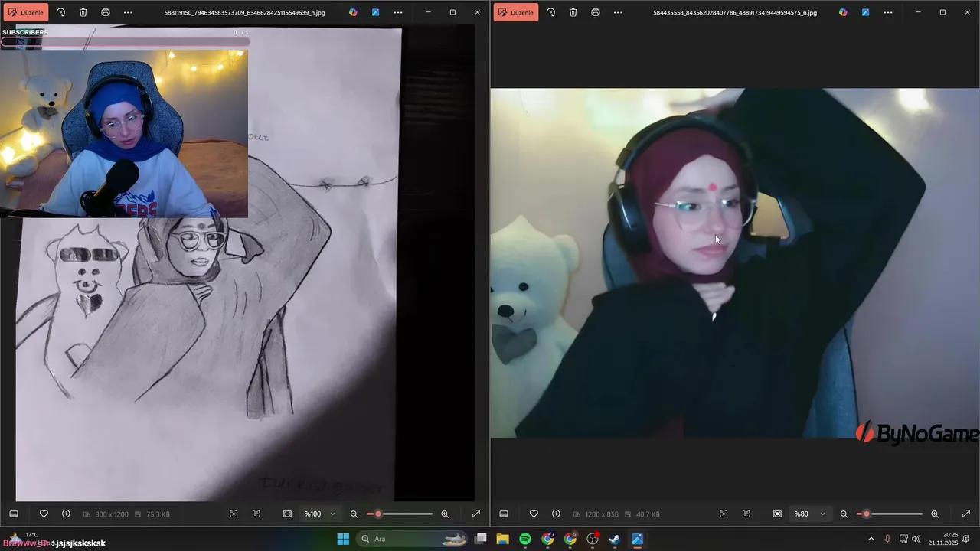The image size is (980, 551).
Task: Click the 75.3 KB file size
Action: pyautogui.click(x=158, y=514)
